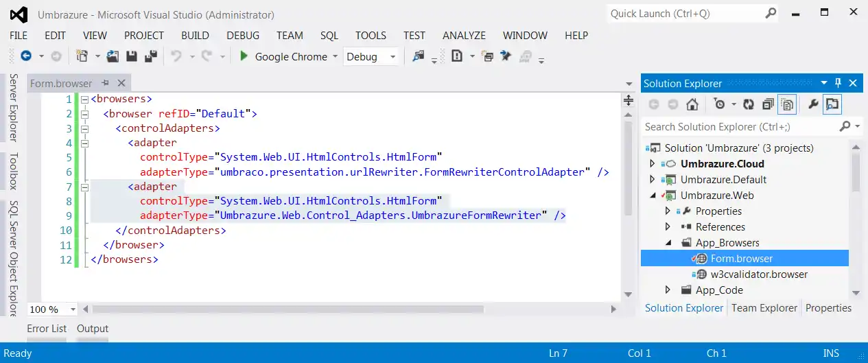Collapse the browsers element at line 1

pyautogui.click(x=85, y=99)
